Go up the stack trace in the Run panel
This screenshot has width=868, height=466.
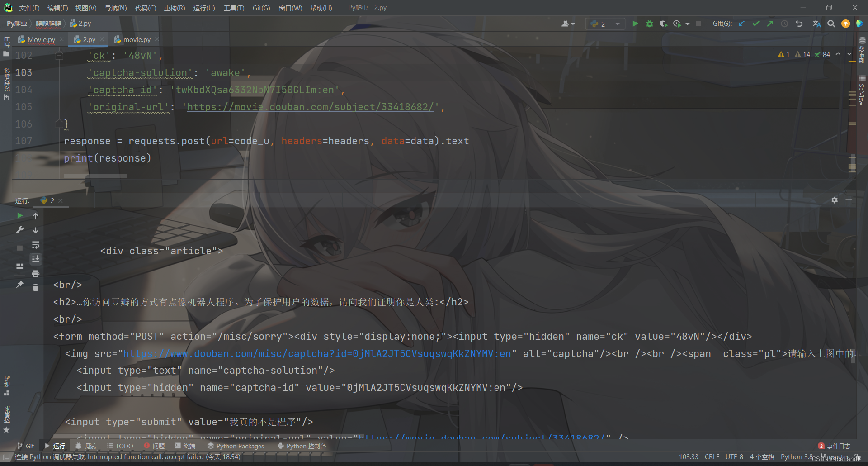point(36,216)
